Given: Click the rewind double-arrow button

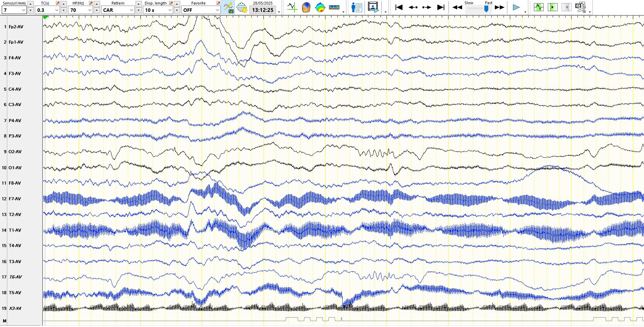Looking at the screenshot, I should (x=457, y=7).
